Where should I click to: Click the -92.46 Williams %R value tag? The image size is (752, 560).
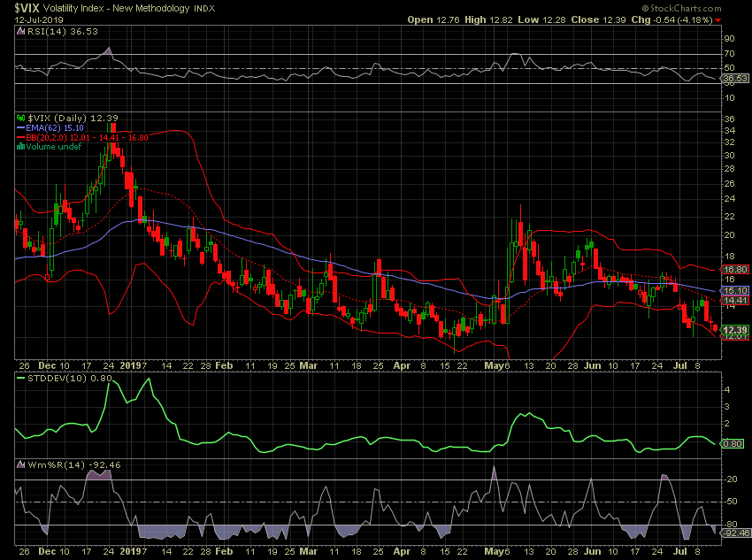737,533
